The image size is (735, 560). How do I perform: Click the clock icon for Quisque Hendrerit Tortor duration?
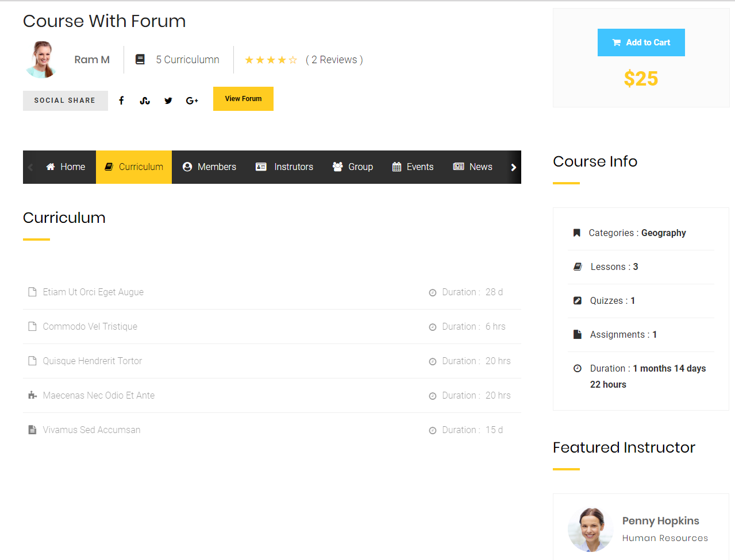point(433,362)
